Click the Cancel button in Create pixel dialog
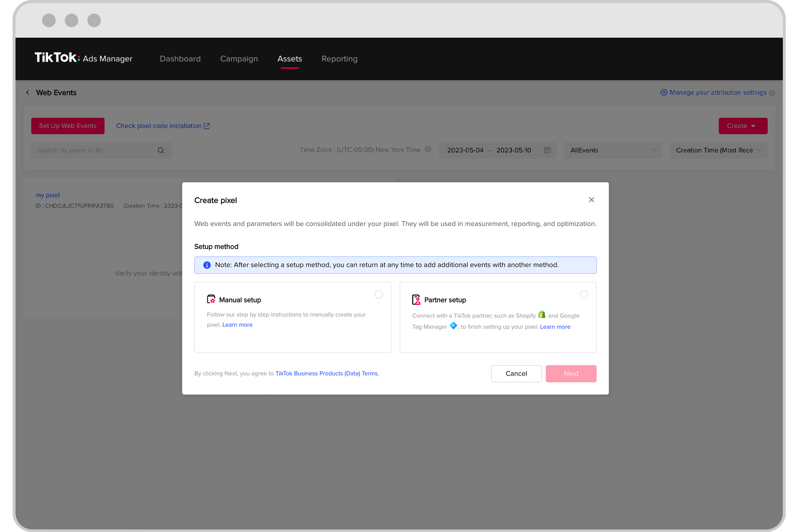The height and width of the screenshot is (532, 798). coord(516,373)
